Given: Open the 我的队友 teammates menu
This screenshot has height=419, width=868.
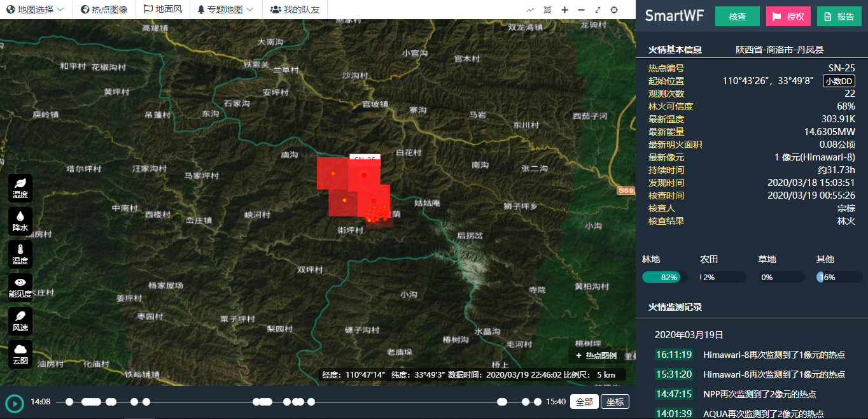Looking at the screenshot, I should pyautogui.click(x=295, y=10).
